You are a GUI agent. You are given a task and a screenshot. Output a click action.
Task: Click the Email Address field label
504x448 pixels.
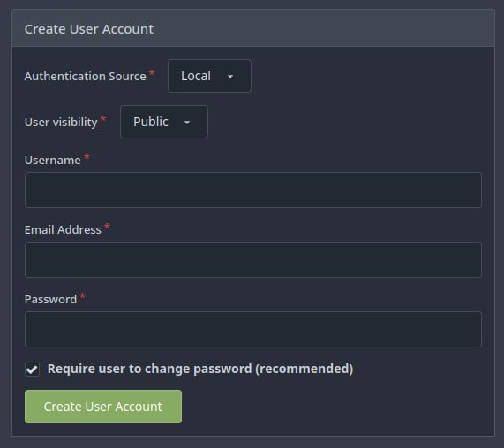[63, 229]
